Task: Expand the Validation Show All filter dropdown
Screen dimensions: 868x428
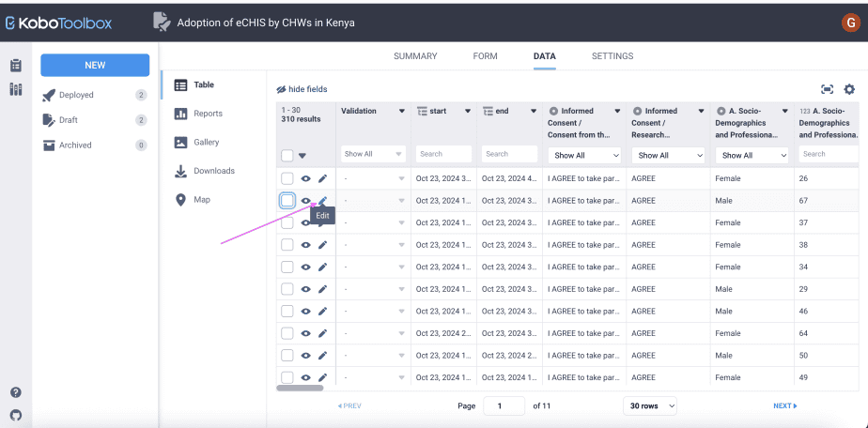Action: [x=373, y=154]
